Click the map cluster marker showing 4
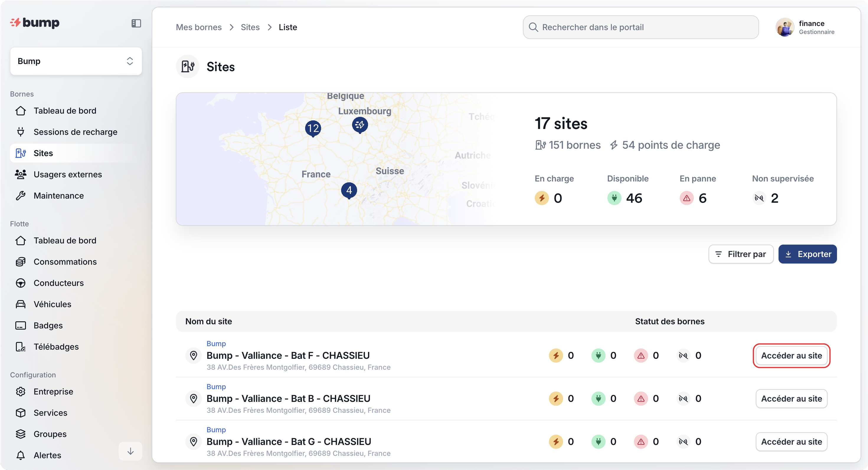Image resolution: width=868 pixels, height=470 pixels. click(349, 190)
